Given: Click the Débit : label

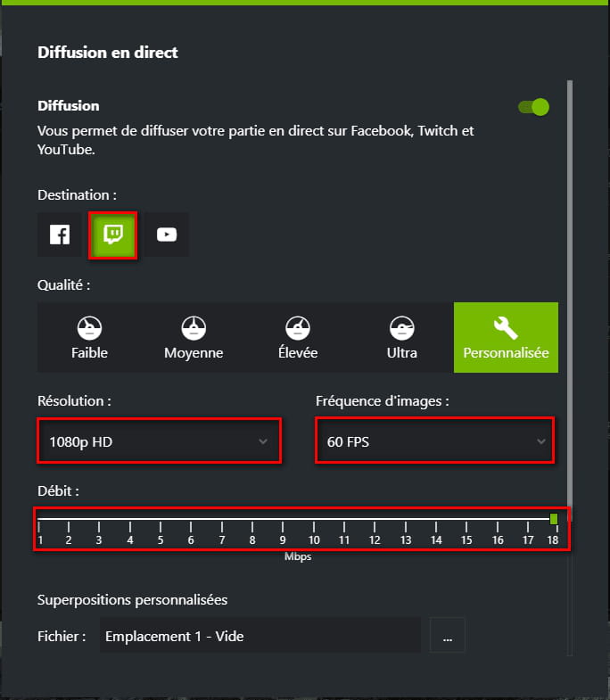Looking at the screenshot, I should pos(58,491).
